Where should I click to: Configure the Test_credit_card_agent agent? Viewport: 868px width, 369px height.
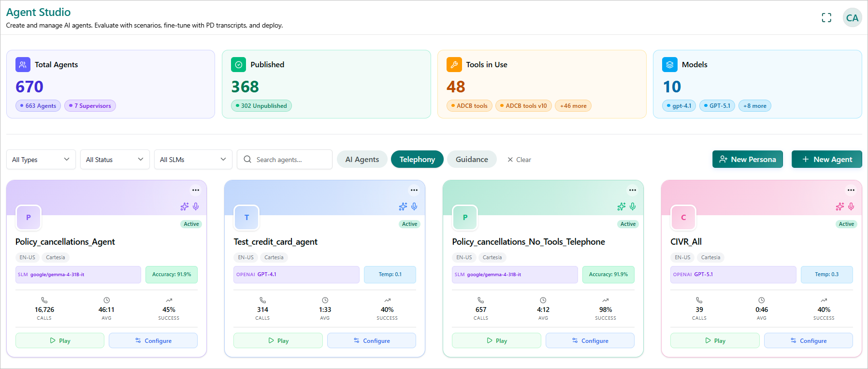(372, 340)
